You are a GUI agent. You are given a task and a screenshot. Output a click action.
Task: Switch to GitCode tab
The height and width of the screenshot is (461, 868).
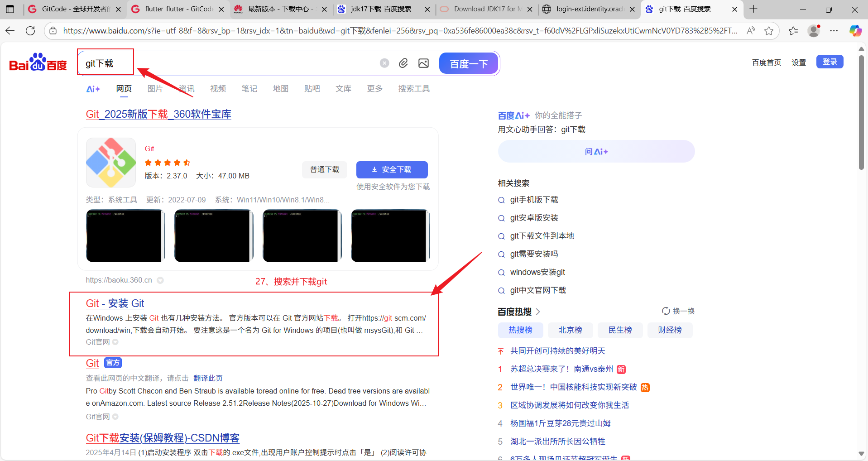pyautogui.click(x=70, y=9)
